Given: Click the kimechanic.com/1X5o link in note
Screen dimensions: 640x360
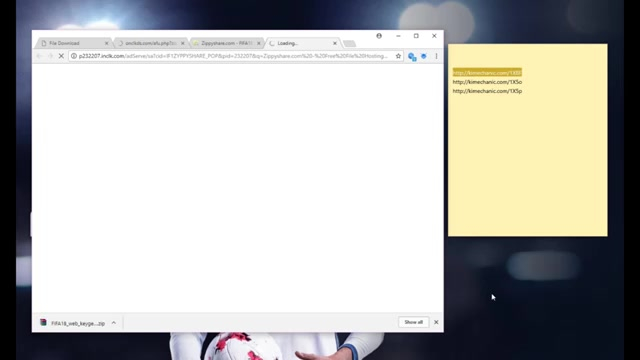Looking at the screenshot, I should [487, 82].
